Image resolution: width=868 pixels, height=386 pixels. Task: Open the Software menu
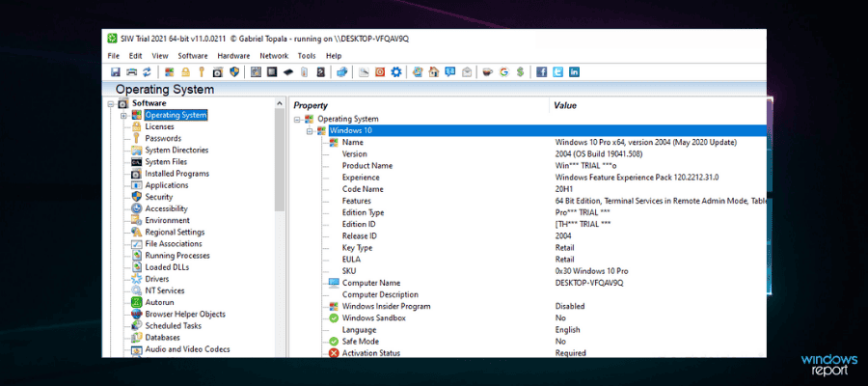tap(193, 56)
